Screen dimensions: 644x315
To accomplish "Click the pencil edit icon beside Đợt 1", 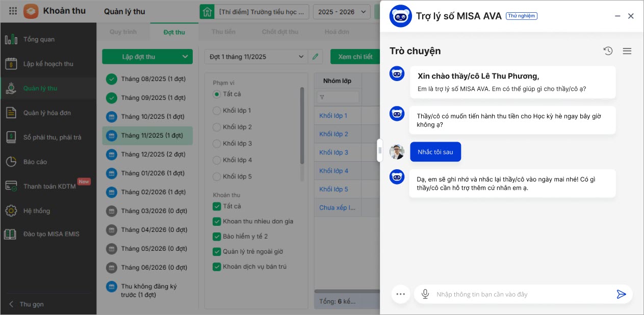I will (315, 57).
